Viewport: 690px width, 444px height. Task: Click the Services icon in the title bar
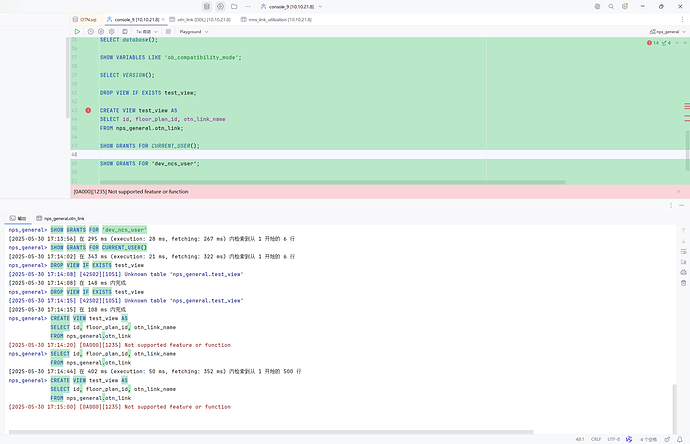220,7
